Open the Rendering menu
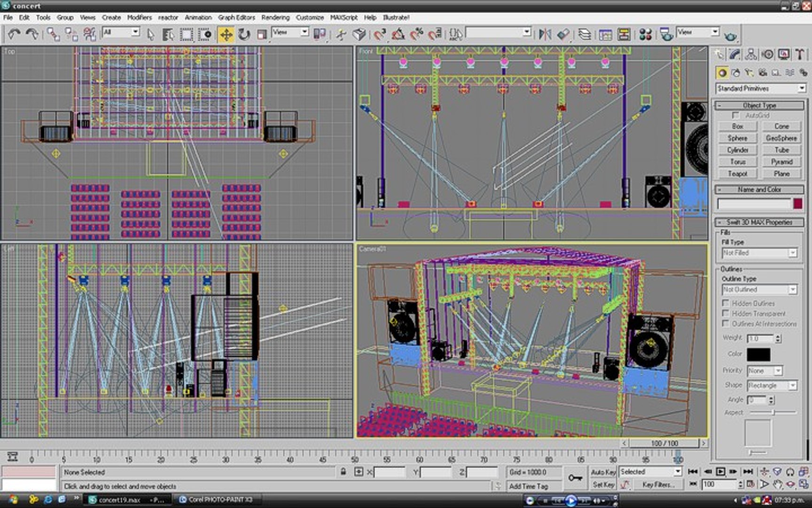Screen dimensions: 812x508 275,17
